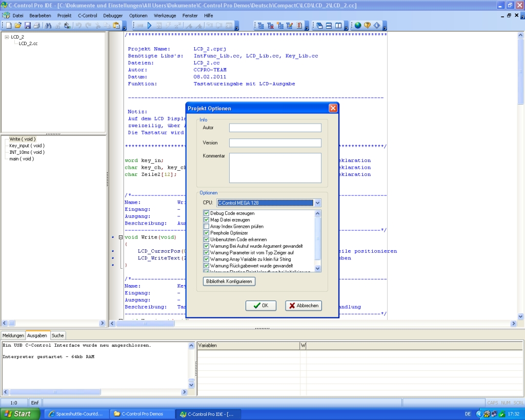Screen dimensions: 525x420
Task: Open debug toolbar options dropdown arrow
Action: pos(237,27)
